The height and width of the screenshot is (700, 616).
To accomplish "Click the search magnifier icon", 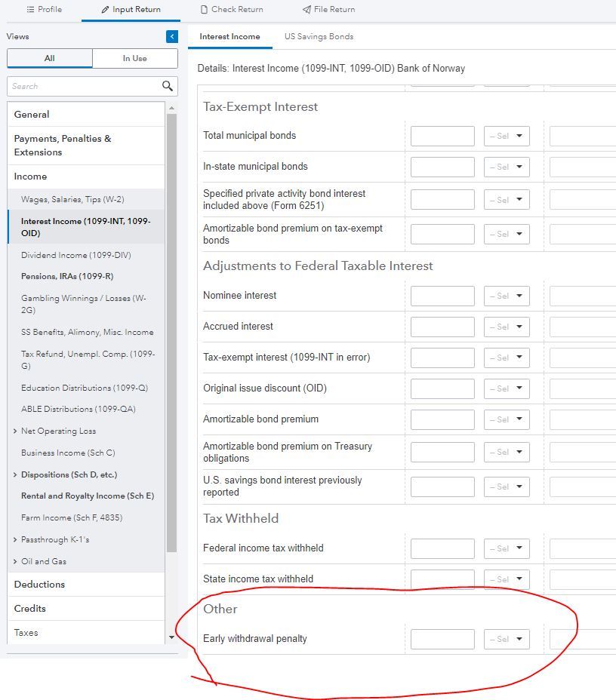I will (168, 86).
